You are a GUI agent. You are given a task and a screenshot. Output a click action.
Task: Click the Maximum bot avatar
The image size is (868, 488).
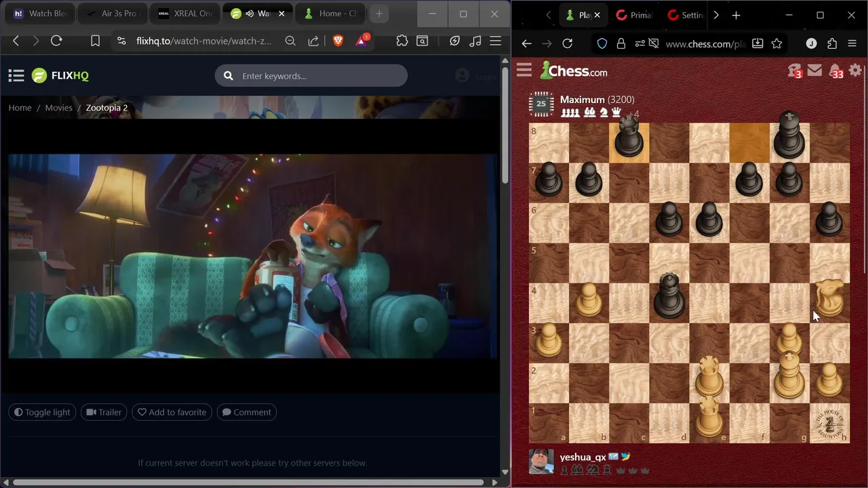[x=541, y=104]
